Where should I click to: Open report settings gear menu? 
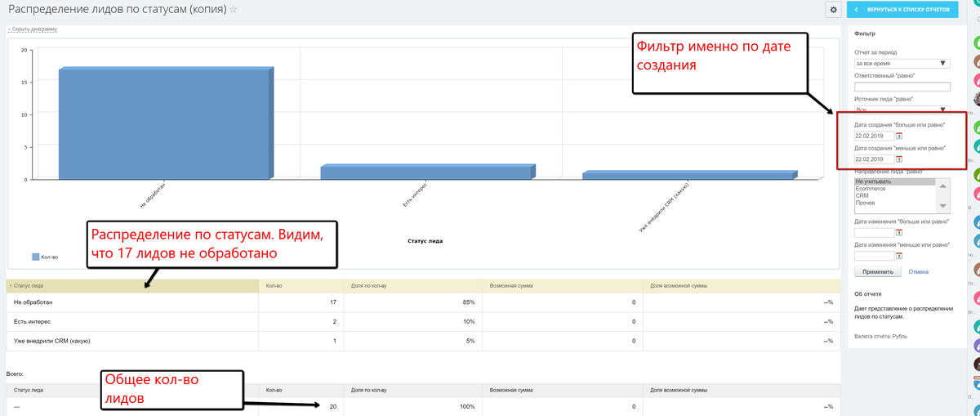click(x=833, y=9)
